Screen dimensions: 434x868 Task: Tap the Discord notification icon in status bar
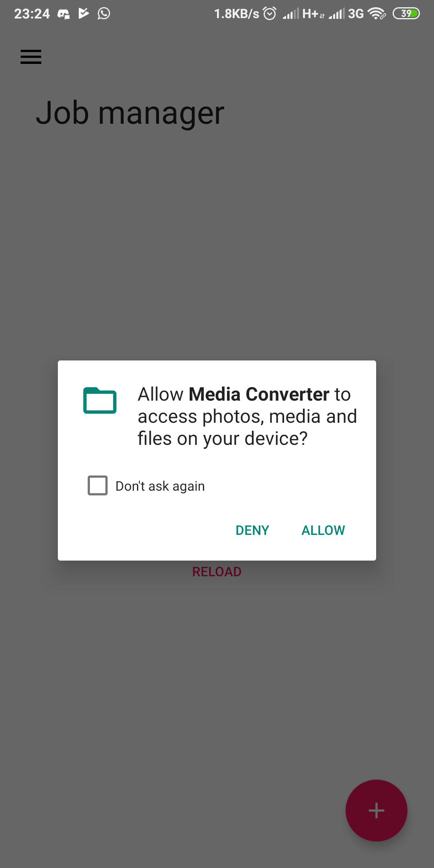[63, 14]
